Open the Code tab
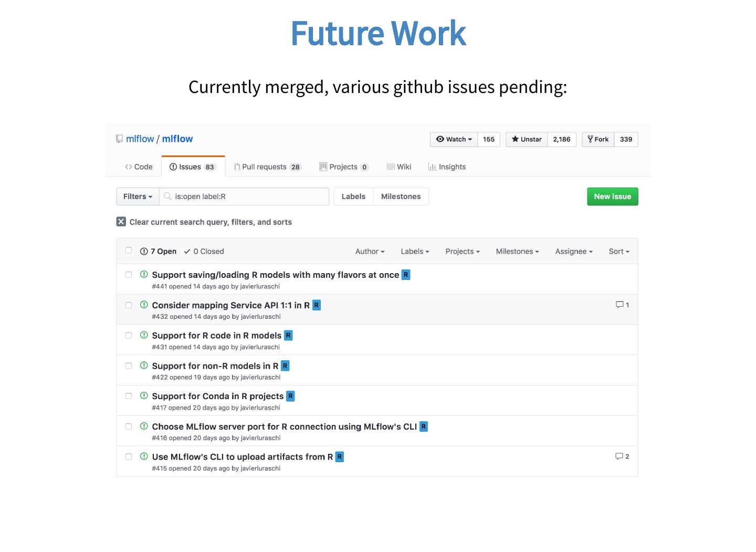This screenshot has height=552, width=756. point(139,167)
